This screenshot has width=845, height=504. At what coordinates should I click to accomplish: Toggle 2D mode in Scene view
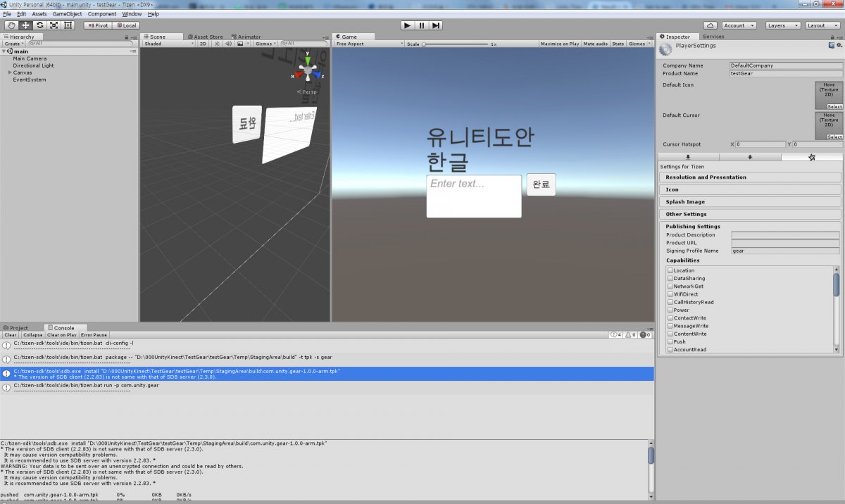click(203, 44)
